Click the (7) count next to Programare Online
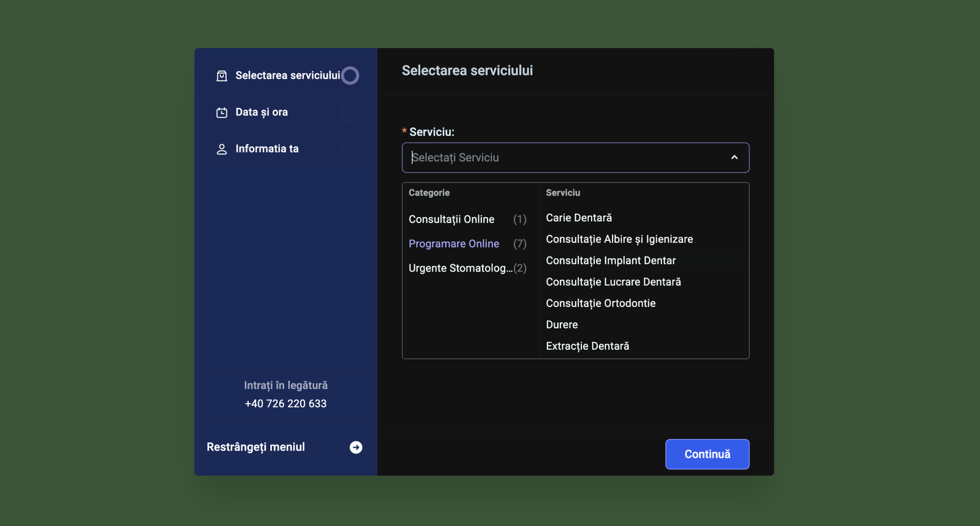The image size is (980, 526). (520, 243)
